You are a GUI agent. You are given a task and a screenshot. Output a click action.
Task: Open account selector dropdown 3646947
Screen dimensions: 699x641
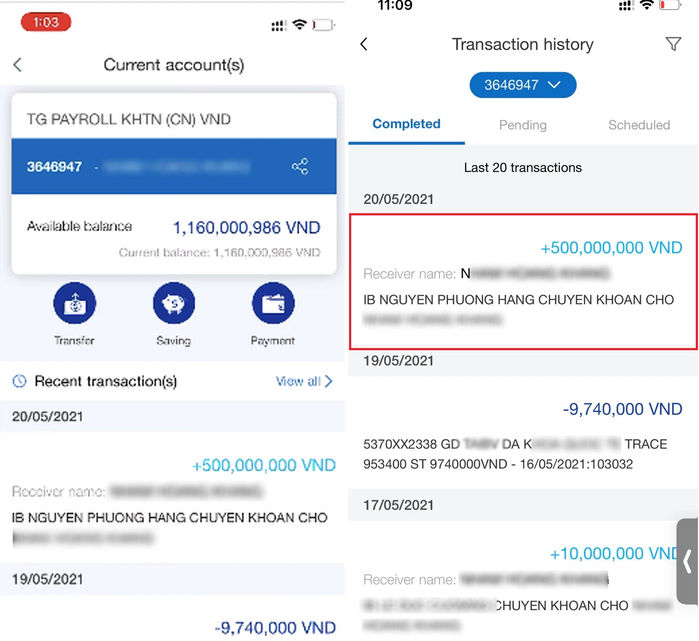tap(522, 85)
